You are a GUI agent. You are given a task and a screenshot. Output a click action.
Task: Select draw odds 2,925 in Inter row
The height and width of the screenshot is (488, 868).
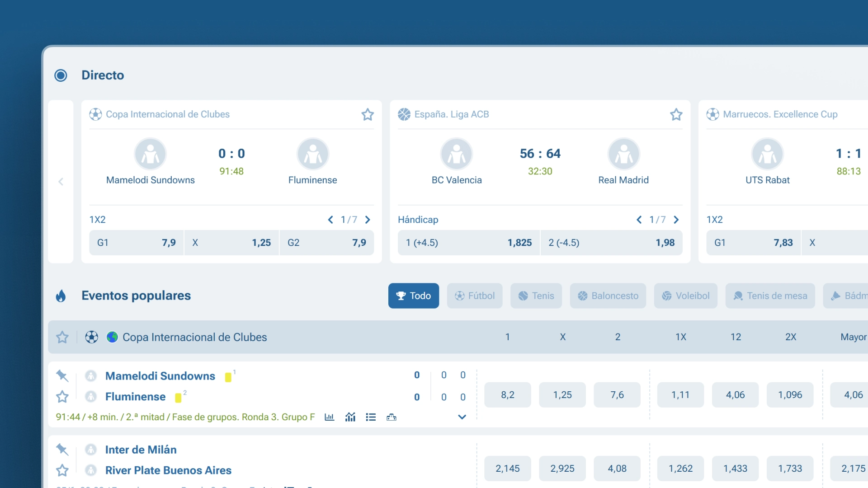click(x=562, y=469)
